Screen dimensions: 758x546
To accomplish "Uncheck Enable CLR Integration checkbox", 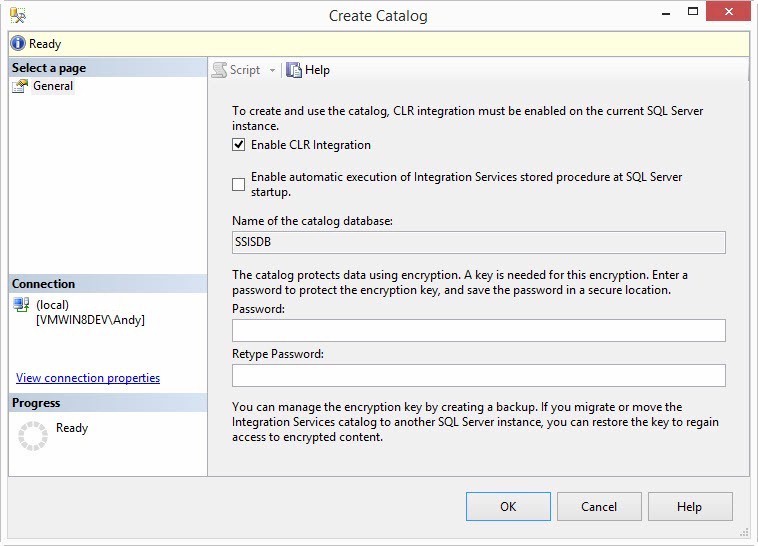I will pos(238,145).
